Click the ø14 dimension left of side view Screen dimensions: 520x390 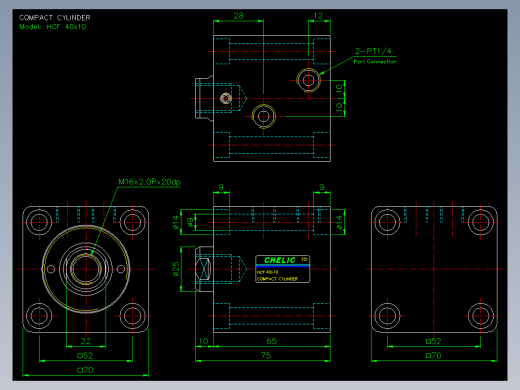pyautogui.click(x=176, y=222)
